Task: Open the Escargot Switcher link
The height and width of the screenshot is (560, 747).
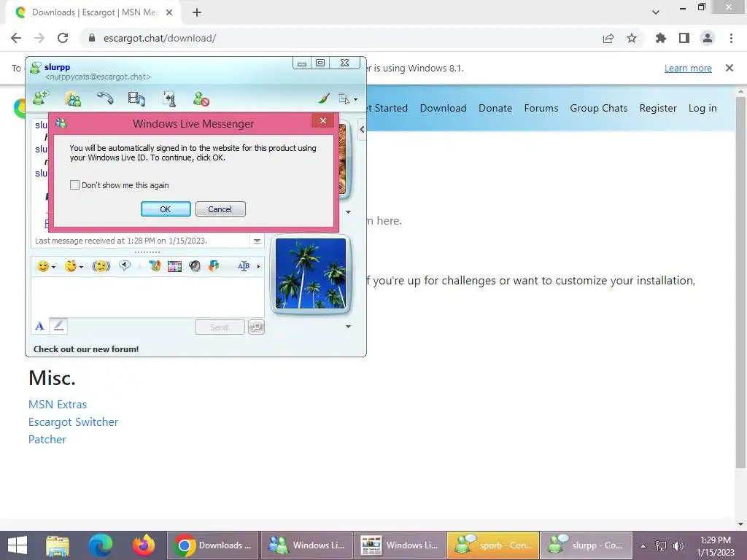Action: [74, 422]
